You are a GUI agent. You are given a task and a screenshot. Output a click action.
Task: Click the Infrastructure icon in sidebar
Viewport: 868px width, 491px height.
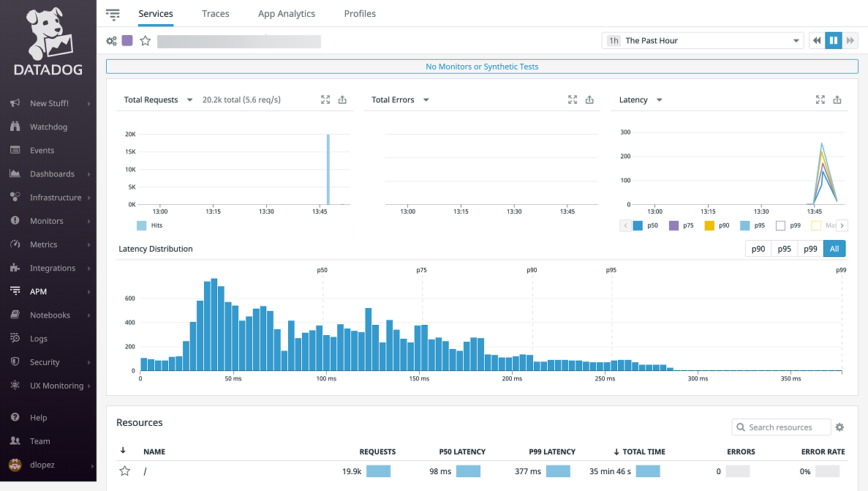point(15,197)
